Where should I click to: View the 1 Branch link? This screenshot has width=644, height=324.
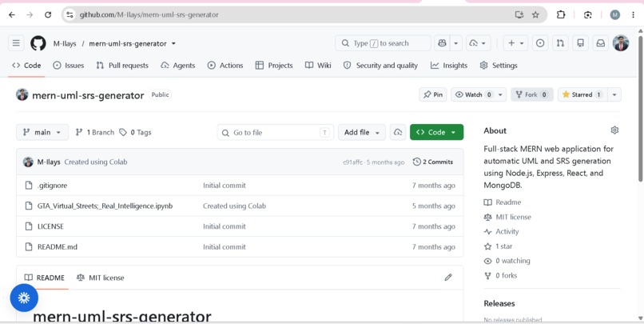[95, 132]
